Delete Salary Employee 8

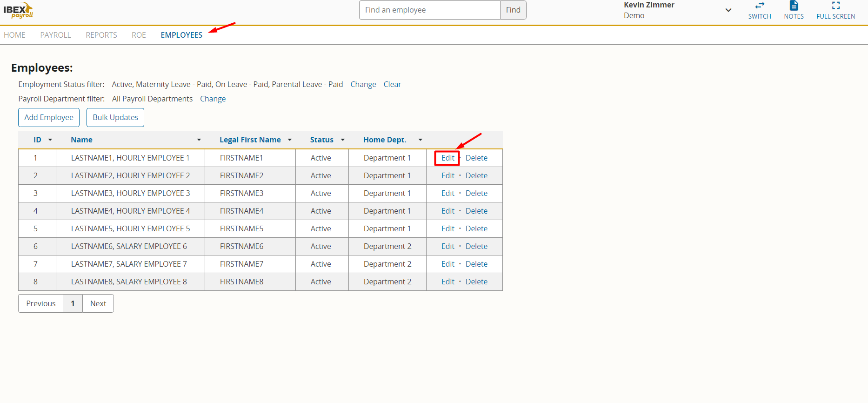click(477, 282)
